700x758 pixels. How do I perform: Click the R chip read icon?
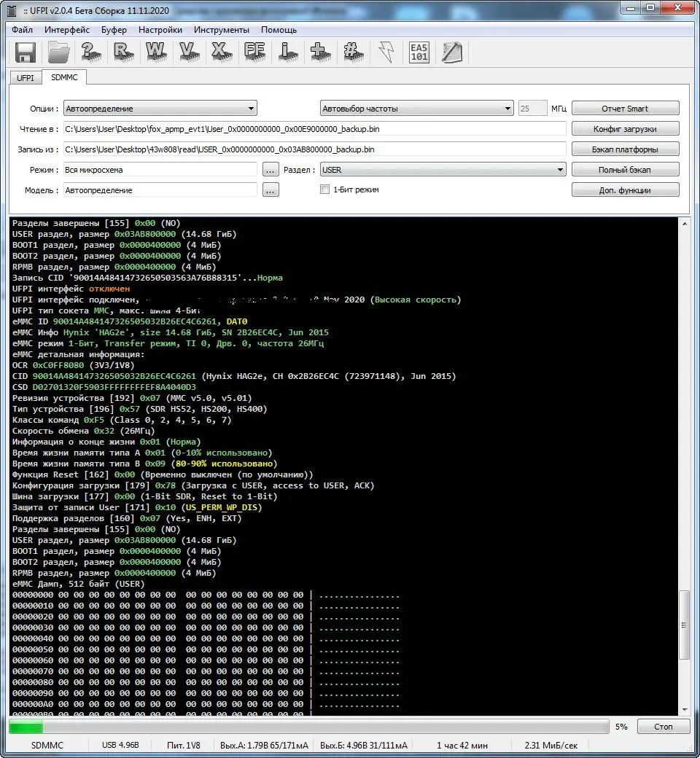(123, 52)
